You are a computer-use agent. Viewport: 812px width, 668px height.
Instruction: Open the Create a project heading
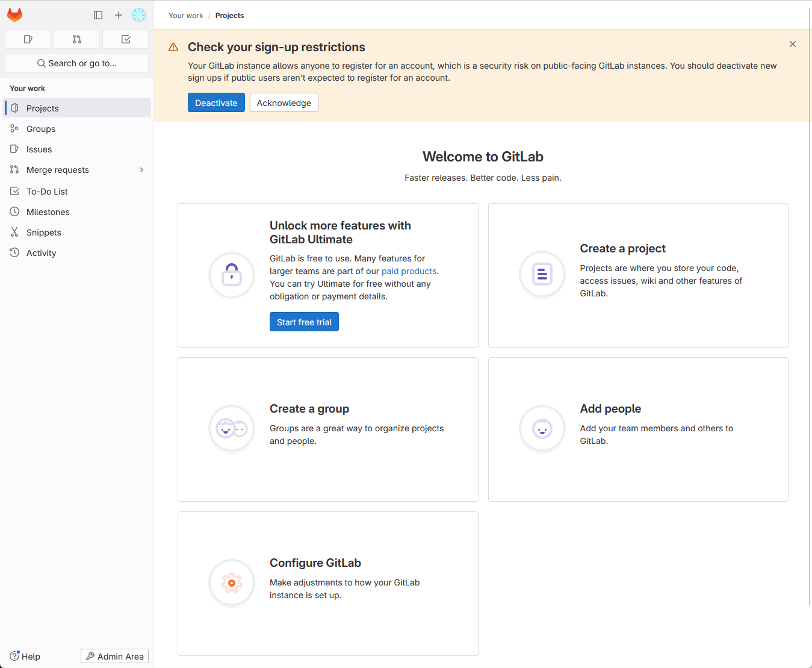623,249
